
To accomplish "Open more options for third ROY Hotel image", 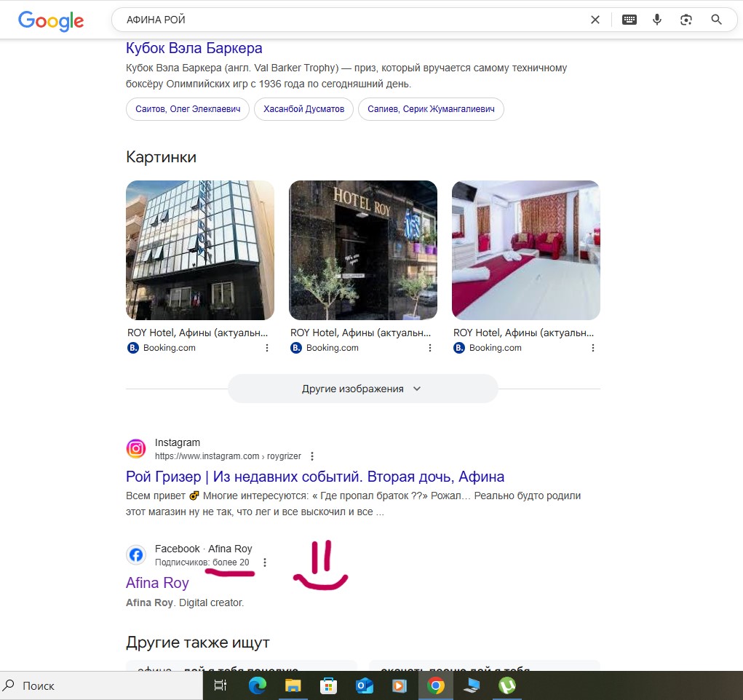I will pyautogui.click(x=593, y=348).
